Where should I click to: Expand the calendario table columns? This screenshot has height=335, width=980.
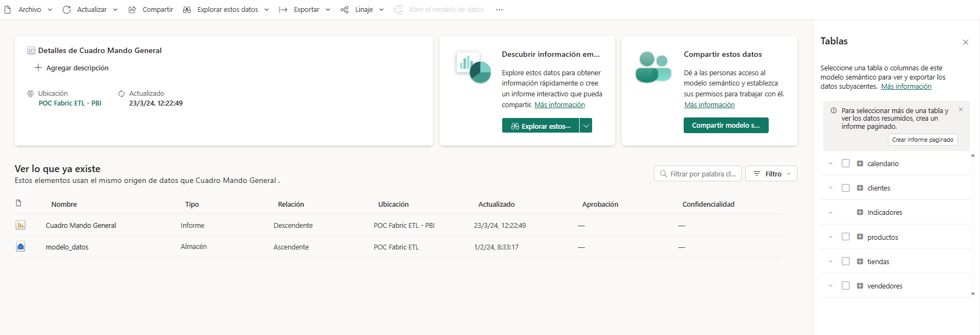(x=830, y=163)
